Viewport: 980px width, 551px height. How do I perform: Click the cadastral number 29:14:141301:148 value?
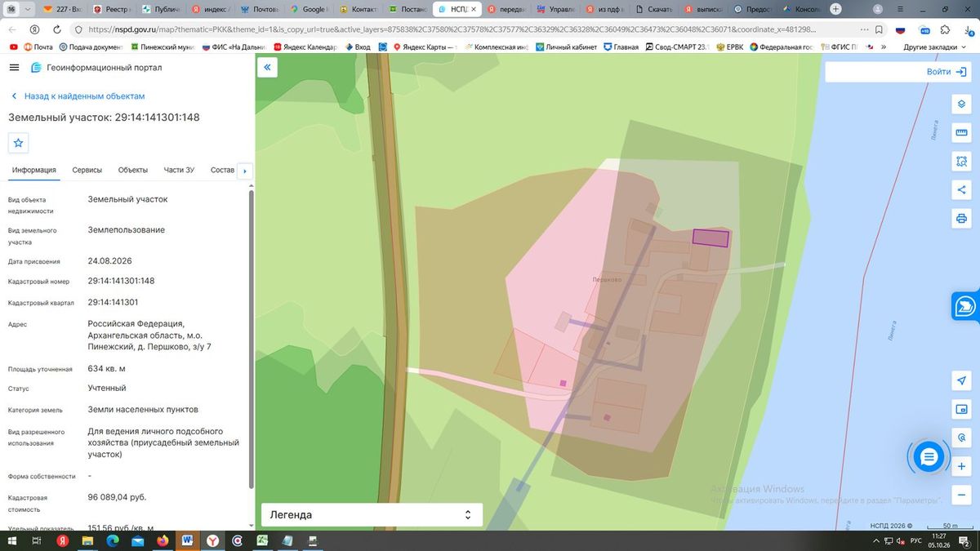pos(121,281)
